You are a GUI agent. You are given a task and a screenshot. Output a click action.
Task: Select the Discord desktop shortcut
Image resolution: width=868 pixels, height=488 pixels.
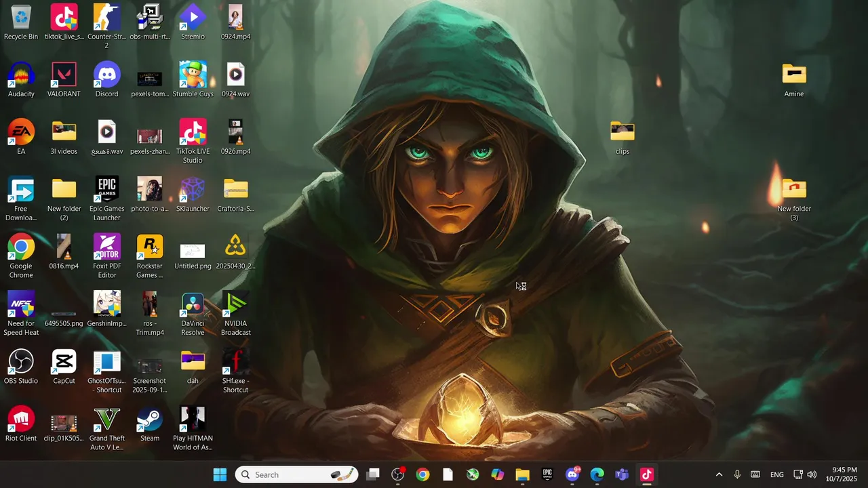click(x=106, y=80)
